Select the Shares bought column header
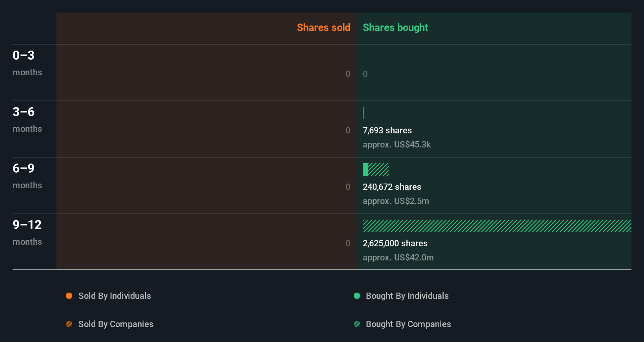The height and width of the screenshot is (342, 644). [395, 27]
